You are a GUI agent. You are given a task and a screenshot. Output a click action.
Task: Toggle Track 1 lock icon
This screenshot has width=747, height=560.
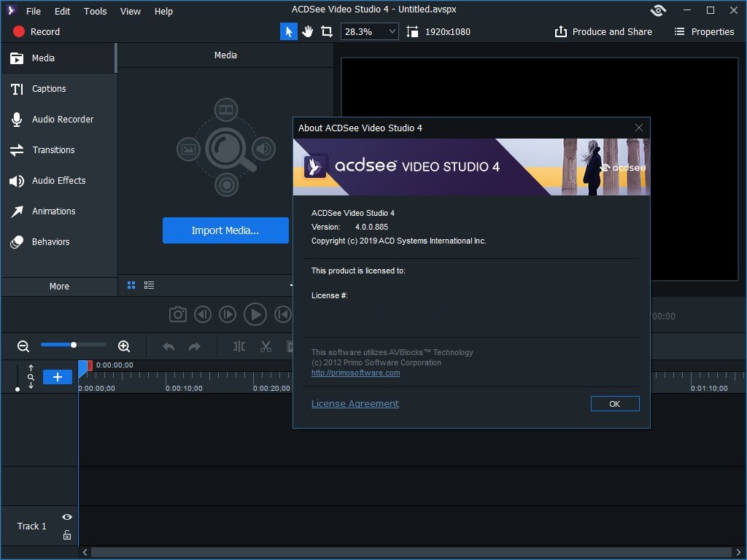coord(67,534)
